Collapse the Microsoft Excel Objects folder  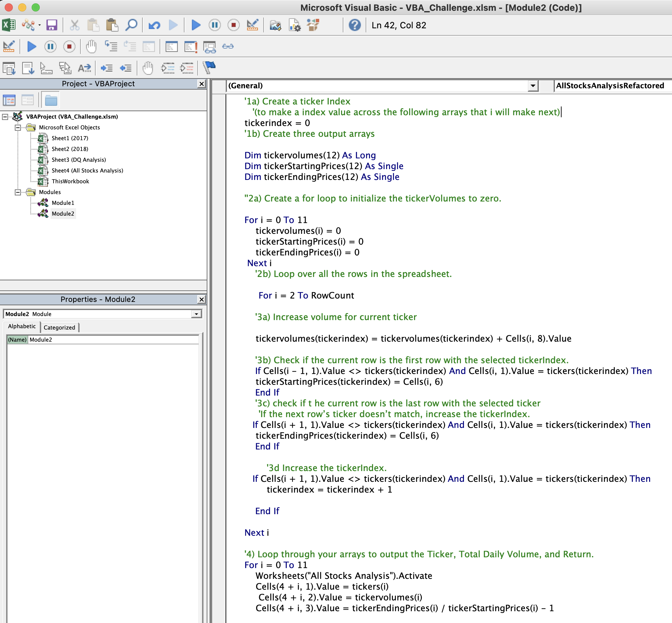pyautogui.click(x=18, y=127)
